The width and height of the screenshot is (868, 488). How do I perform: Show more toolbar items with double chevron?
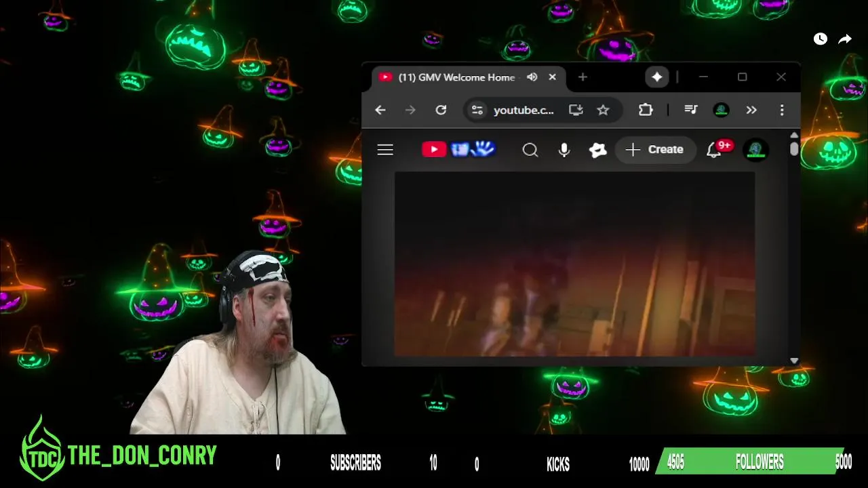(x=751, y=110)
